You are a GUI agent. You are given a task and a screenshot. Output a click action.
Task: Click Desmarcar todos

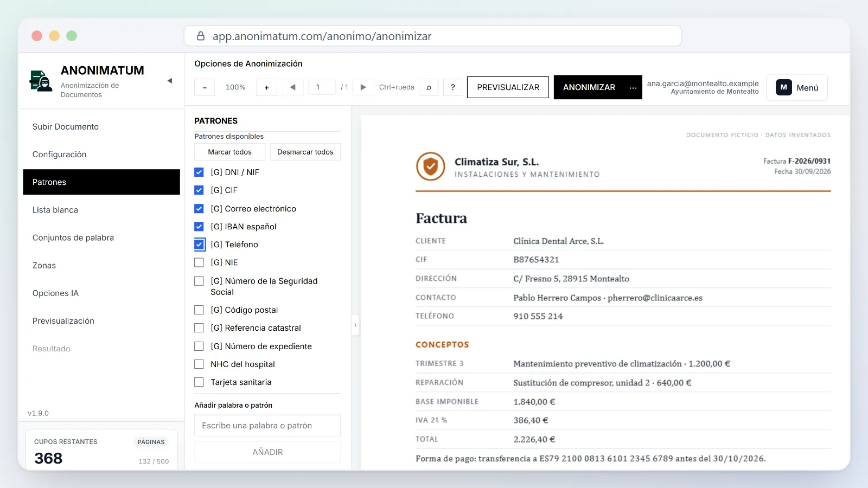[x=305, y=152]
